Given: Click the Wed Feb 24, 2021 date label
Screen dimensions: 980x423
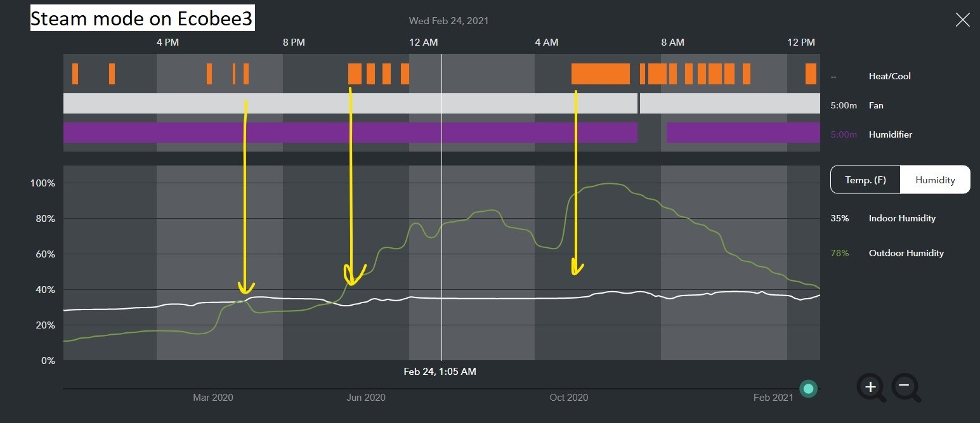Looking at the screenshot, I should pos(448,20).
